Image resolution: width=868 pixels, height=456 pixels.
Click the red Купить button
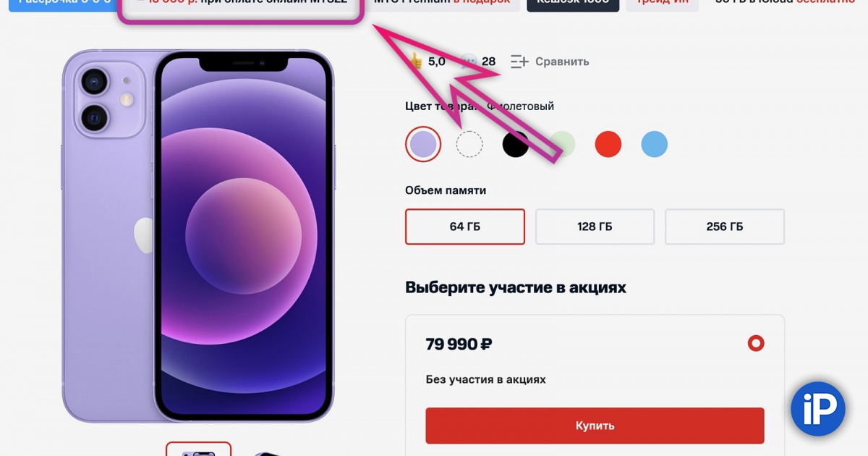(x=595, y=426)
